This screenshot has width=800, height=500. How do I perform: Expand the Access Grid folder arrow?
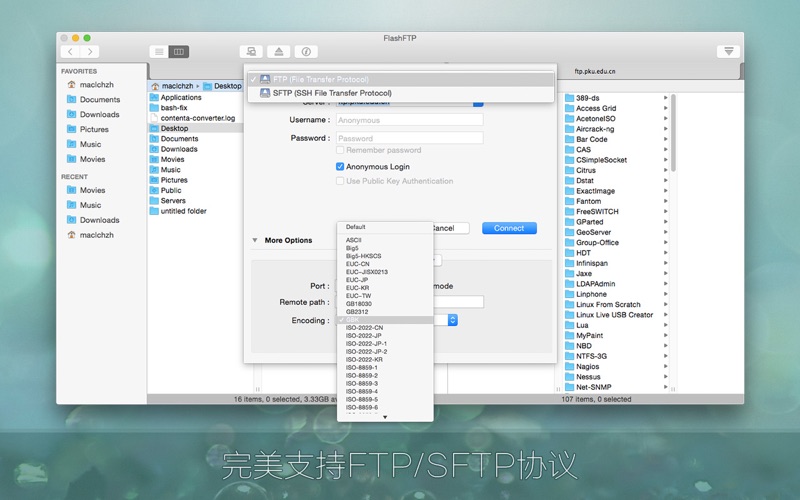[665, 108]
